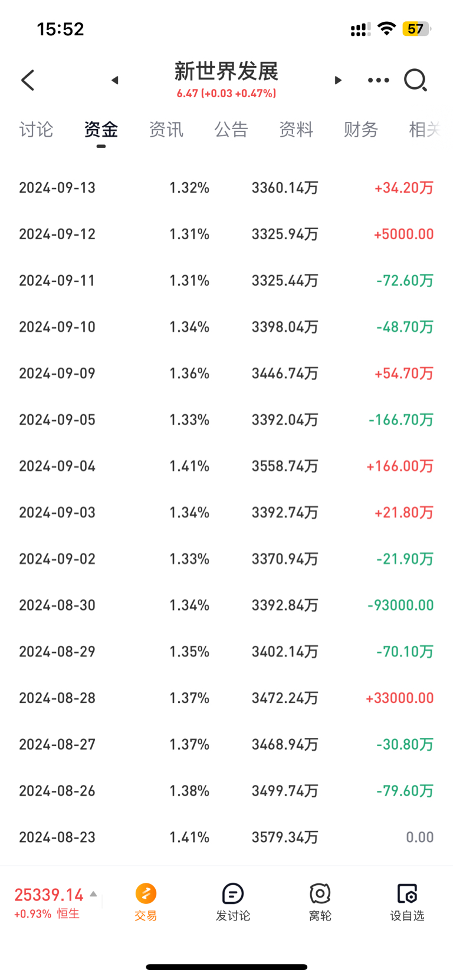
Task: Tap the 新世界发展 stock title
Action: tap(226, 71)
